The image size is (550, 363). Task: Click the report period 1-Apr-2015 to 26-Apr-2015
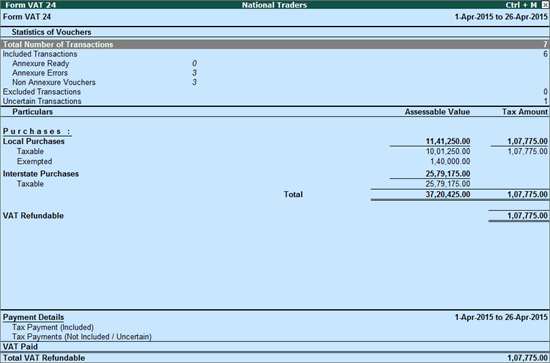(501, 17)
